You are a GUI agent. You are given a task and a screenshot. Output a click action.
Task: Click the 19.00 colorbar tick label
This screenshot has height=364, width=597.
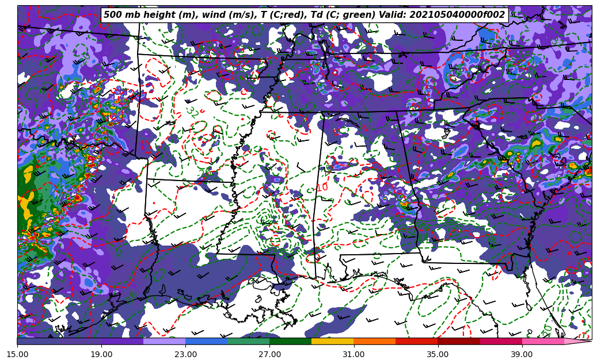click(x=101, y=354)
